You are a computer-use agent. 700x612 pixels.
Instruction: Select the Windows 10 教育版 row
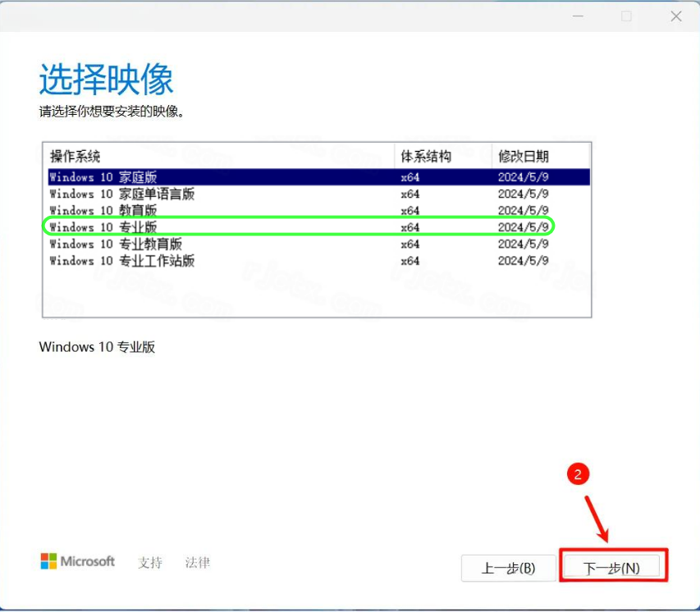pyautogui.click(x=318, y=210)
